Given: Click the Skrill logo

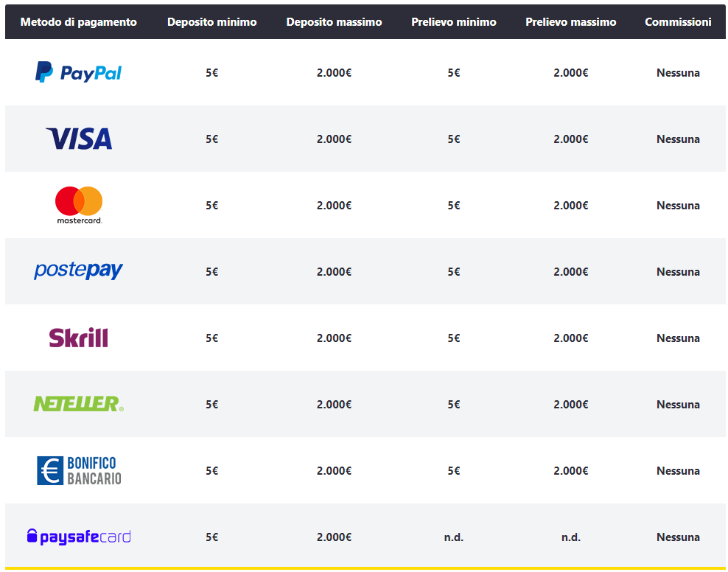Looking at the screenshot, I should click(78, 338).
